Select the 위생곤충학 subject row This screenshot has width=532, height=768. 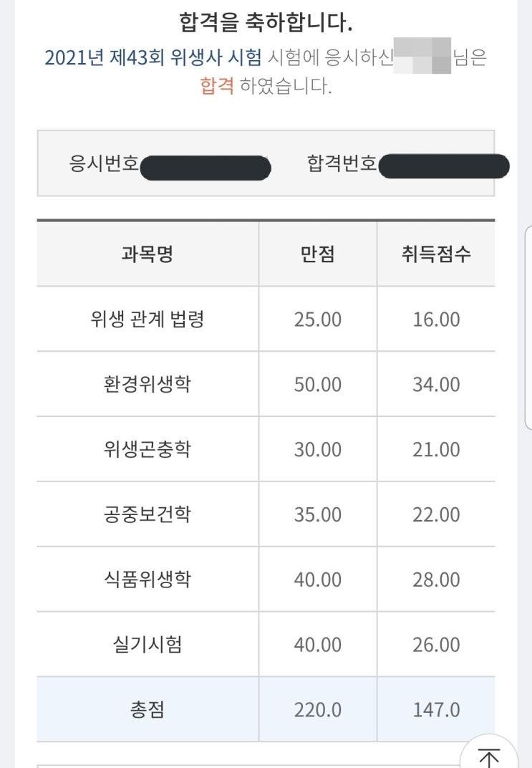[x=147, y=450]
